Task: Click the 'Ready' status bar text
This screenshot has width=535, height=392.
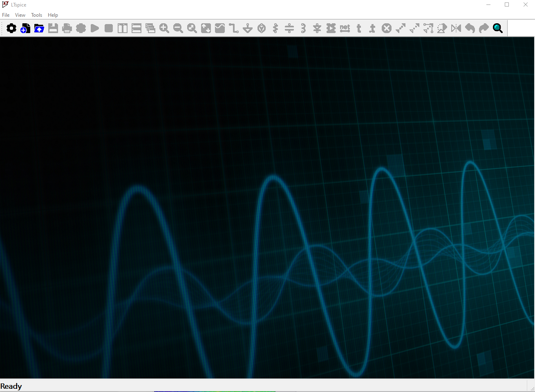Action: coord(11,386)
